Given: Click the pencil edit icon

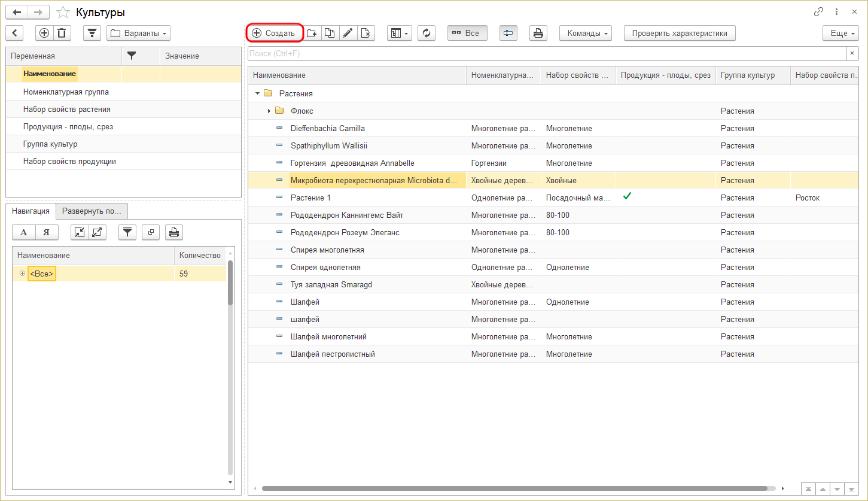Looking at the screenshot, I should (x=348, y=34).
